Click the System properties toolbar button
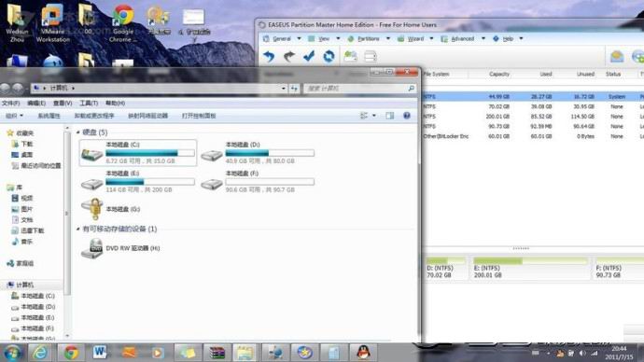The width and height of the screenshot is (644, 362). tap(49, 116)
